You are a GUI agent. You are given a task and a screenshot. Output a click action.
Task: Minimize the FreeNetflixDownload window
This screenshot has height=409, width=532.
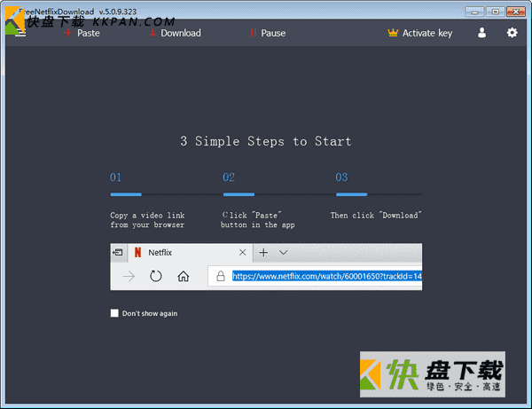click(474, 12)
